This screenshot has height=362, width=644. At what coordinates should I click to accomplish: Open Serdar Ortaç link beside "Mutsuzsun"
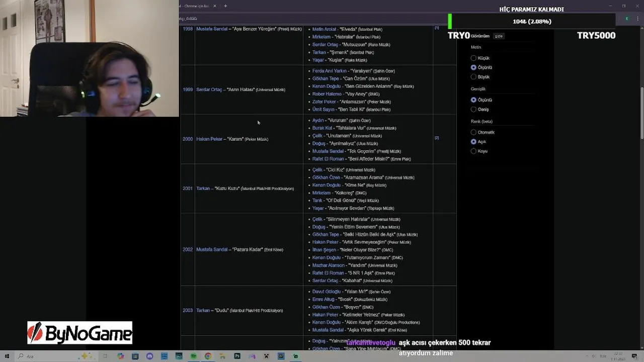coord(325,45)
